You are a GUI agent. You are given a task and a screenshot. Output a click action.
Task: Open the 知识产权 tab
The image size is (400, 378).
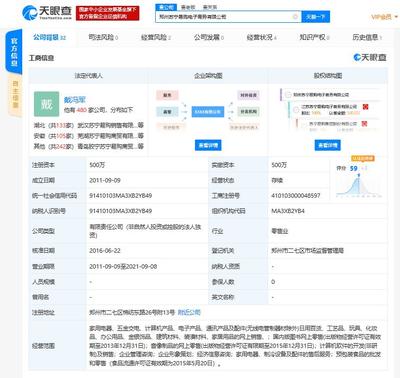point(314,37)
